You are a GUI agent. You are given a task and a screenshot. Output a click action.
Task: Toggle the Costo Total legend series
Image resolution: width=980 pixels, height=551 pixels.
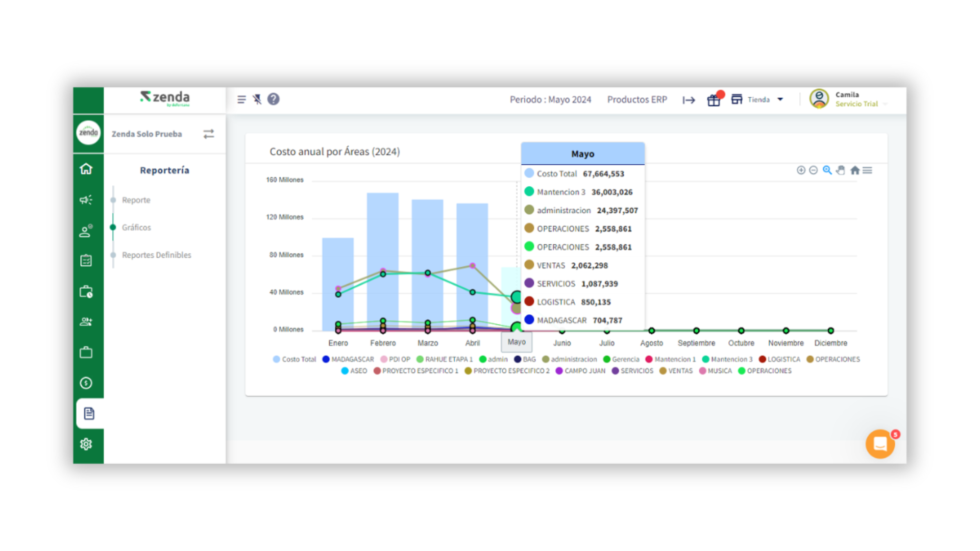click(x=295, y=359)
